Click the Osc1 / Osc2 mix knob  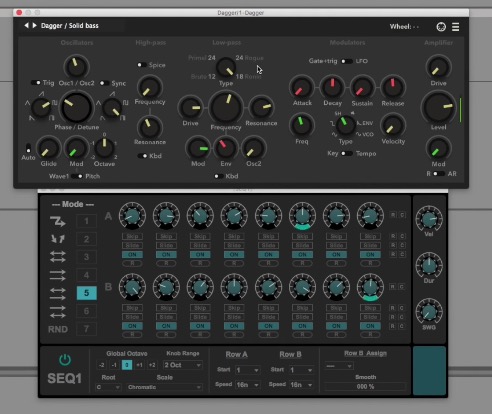pyautogui.click(x=76, y=67)
